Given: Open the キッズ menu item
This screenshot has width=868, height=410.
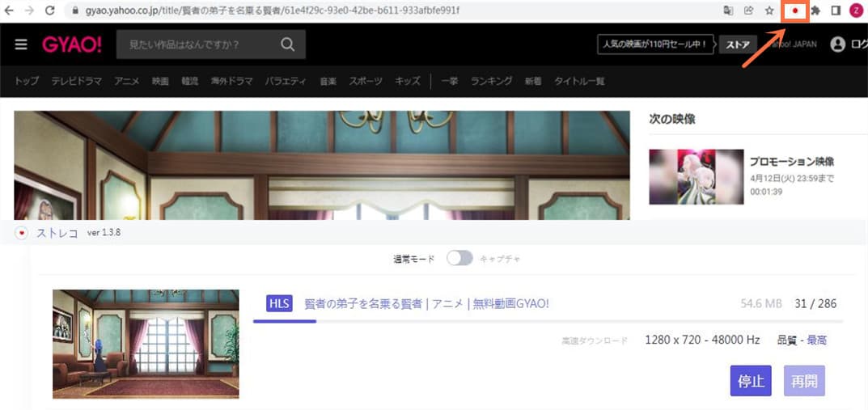Looking at the screenshot, I should tap(408, 82).
